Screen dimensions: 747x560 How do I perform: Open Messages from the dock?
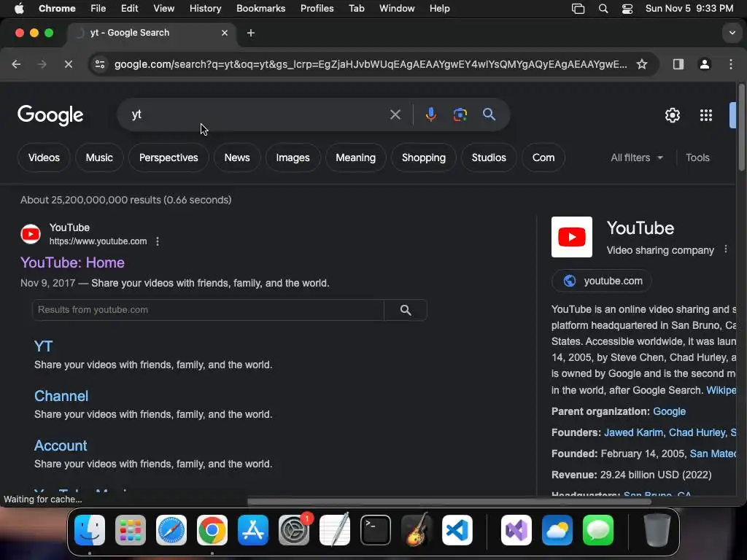click(x=598, y=530)
